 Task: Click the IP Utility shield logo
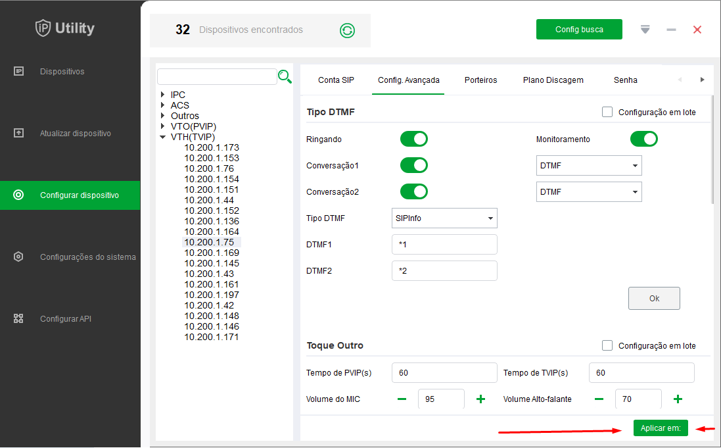[43, 28]
